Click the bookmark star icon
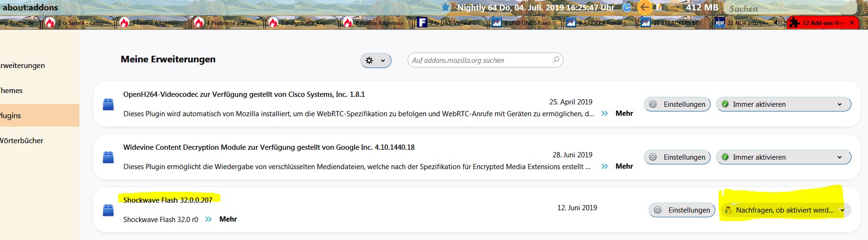 [445, 7]
